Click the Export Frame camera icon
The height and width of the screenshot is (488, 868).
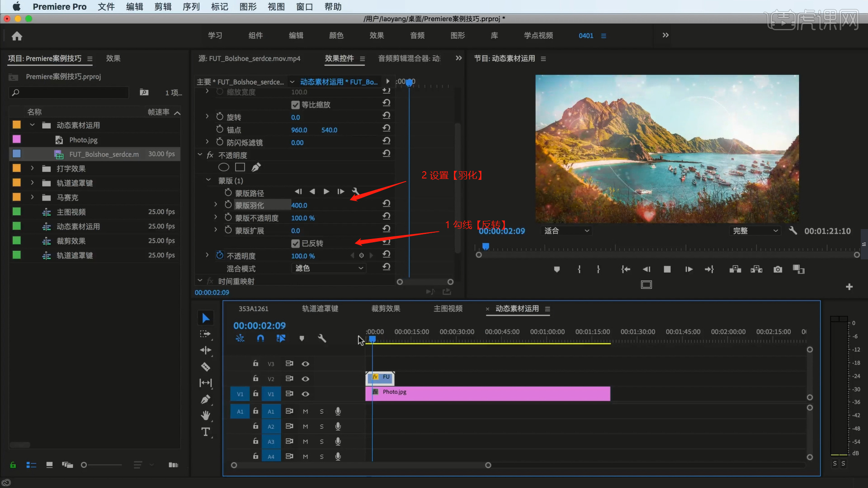(778, 269)
